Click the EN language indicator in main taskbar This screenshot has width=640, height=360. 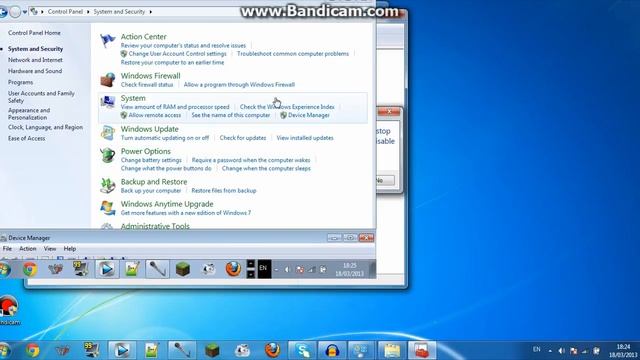click(537, 349)
